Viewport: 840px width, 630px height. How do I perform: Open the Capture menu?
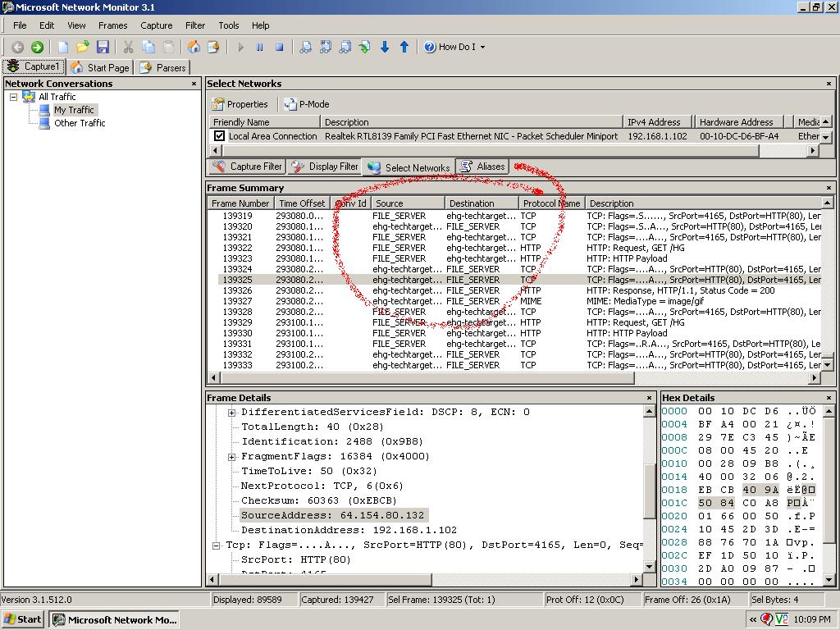[x=157, y=25]
